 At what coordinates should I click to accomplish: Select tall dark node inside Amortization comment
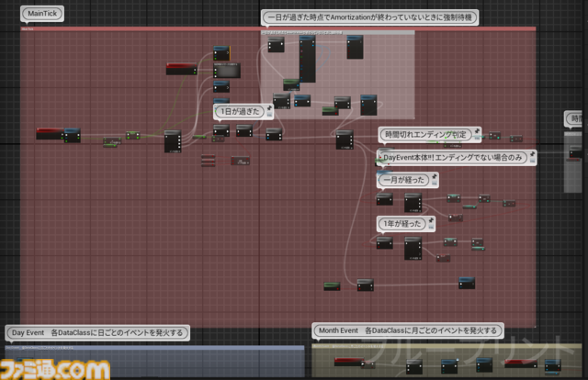pyautogui.click(x=307, y=60)
